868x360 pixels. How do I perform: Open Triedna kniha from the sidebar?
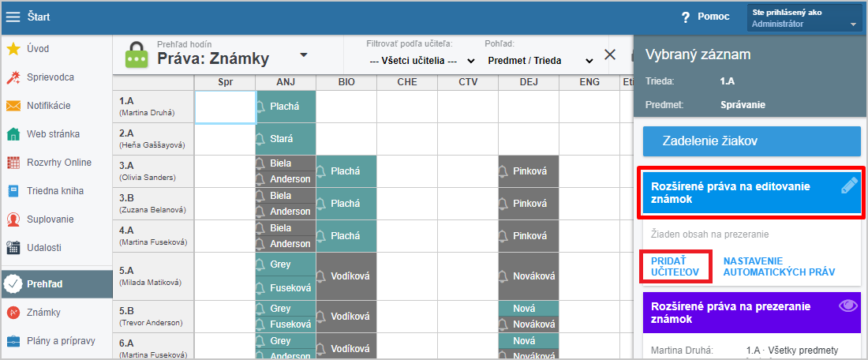point(54,191)
